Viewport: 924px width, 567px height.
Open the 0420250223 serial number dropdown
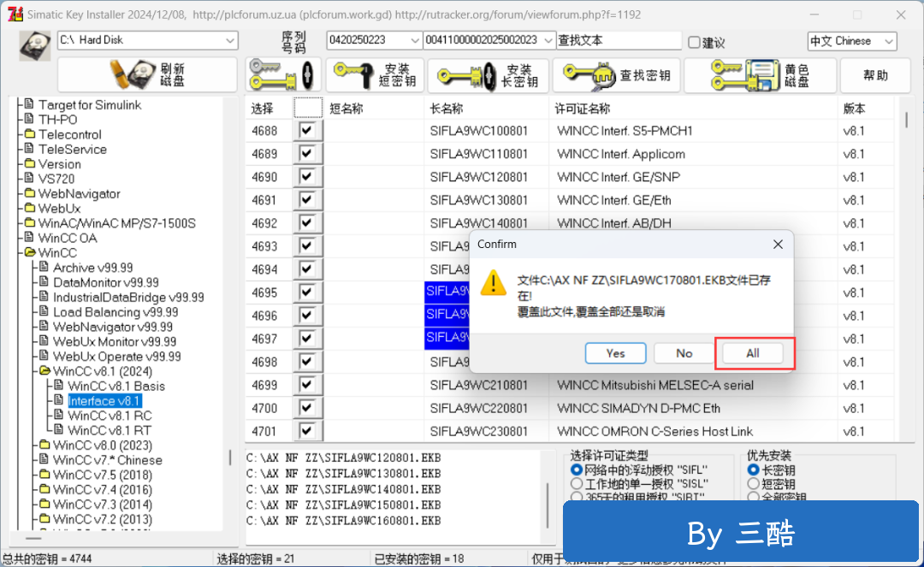[x=414, y=40]
